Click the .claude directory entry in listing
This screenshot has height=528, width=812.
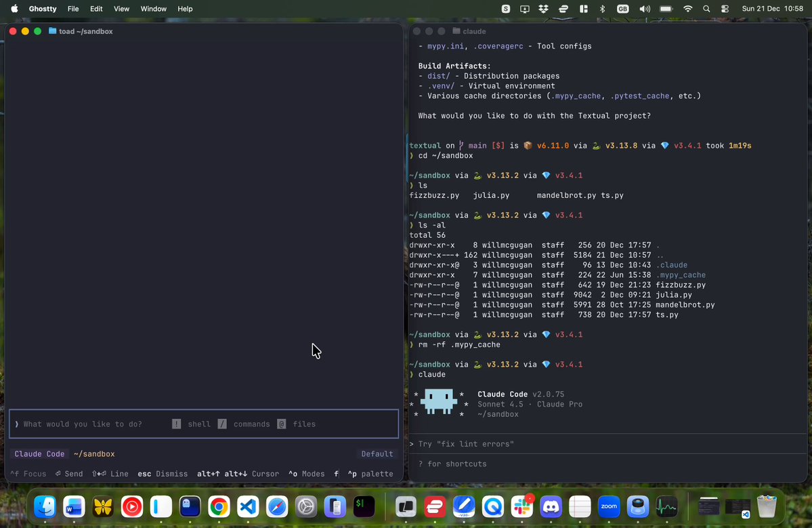coord(672,265)
